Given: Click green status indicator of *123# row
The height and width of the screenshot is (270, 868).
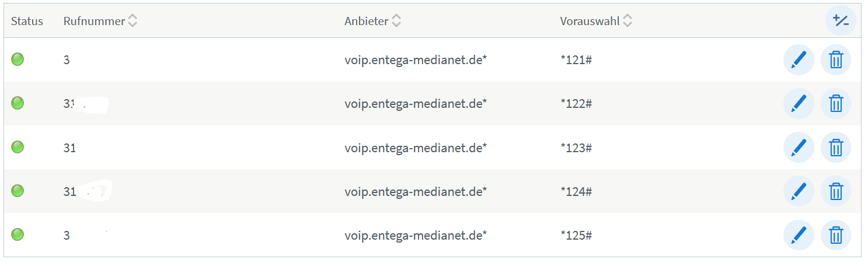Looking at the screenshot, I should click(18, 147).
